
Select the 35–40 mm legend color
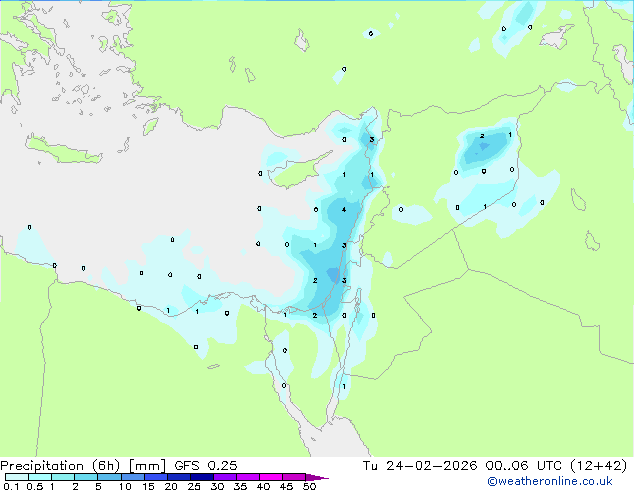pos(247,477)
